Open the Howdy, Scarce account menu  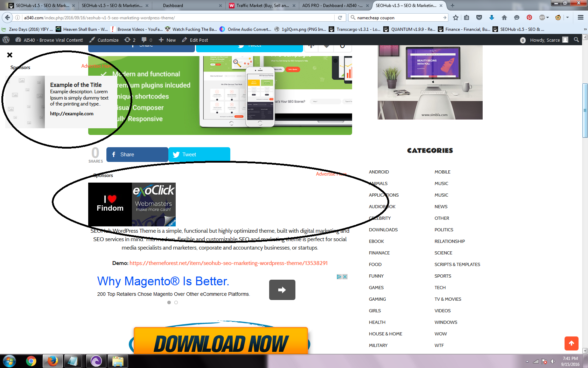click(x=549, y=40)
